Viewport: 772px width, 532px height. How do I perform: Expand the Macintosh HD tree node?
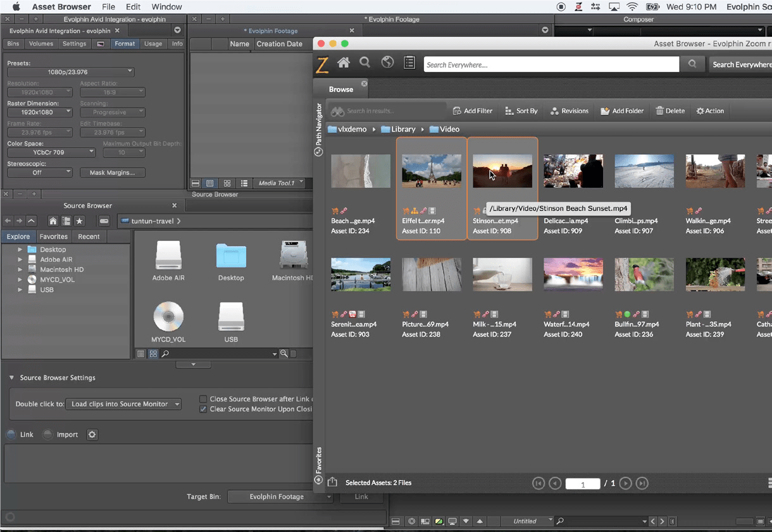20,269
